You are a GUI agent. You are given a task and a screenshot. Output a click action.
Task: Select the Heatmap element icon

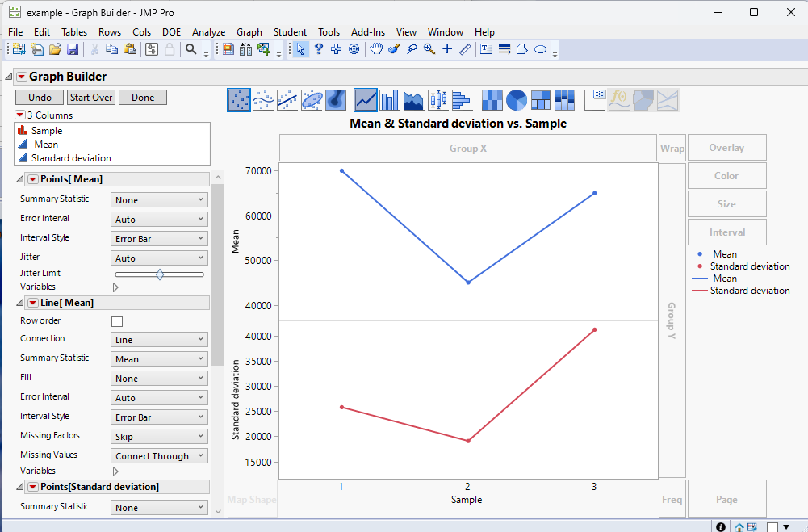(x=492, y=100)
